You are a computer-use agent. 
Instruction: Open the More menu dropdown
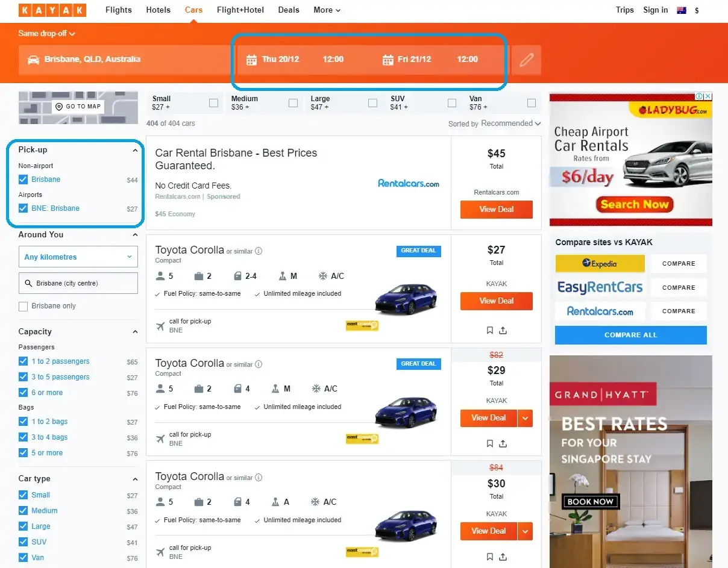pos(327,10)
